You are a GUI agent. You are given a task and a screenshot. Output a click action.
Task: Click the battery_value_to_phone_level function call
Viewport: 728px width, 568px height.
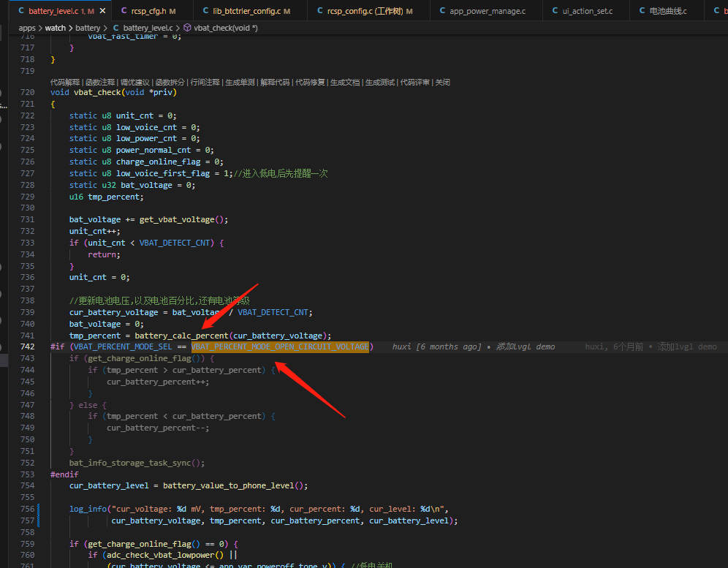click(x=229, y=486)
